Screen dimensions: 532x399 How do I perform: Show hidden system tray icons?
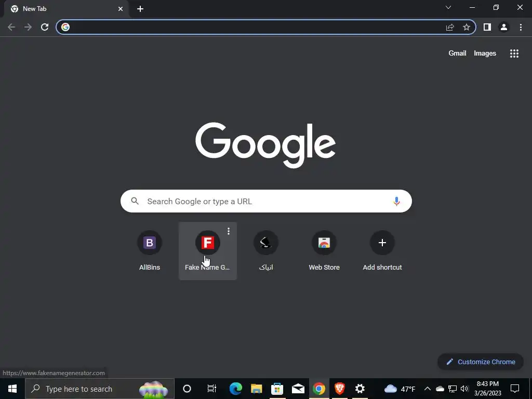(428, 389)
